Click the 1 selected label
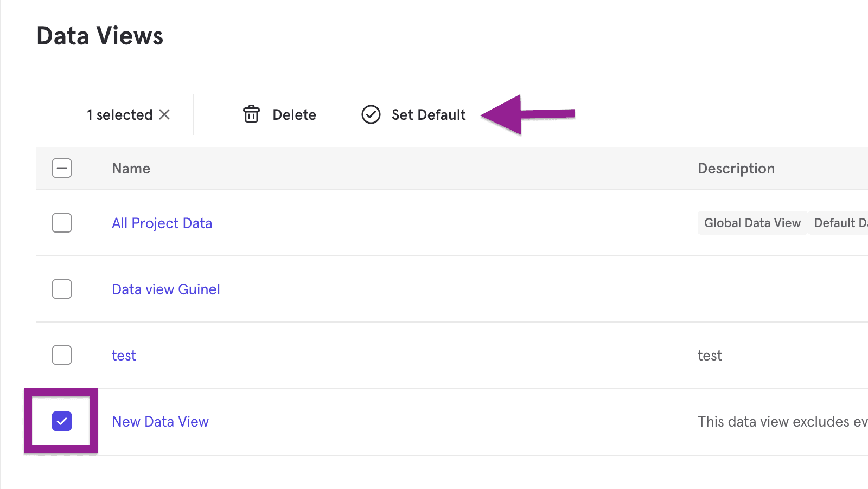The height and width of the screenshot is (489, 868). pos(119,114)
